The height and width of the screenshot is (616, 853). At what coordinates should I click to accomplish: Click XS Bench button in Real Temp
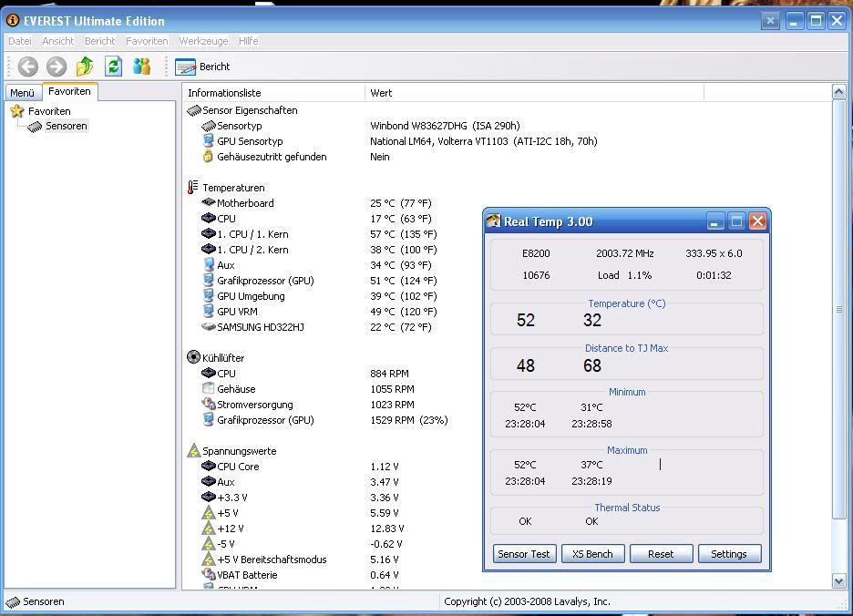(592, 554)
